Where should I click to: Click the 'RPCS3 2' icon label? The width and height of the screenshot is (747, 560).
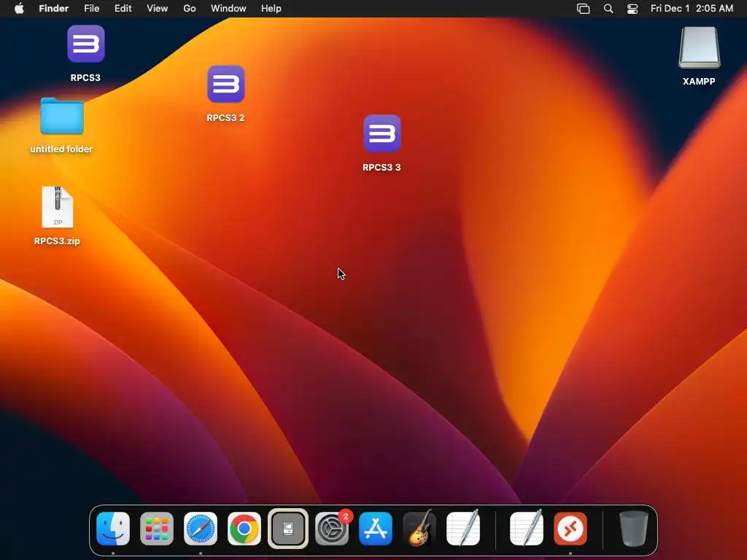click(x=225, y=118)
